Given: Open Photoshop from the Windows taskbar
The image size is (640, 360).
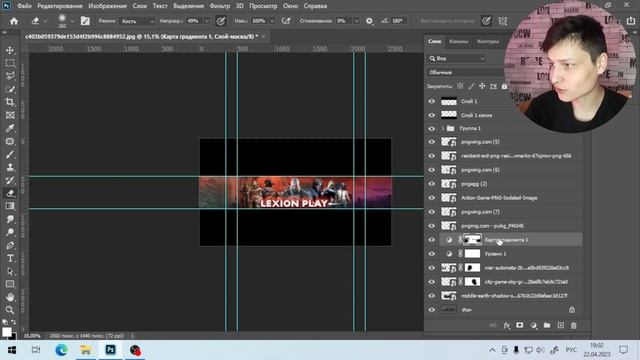Looking at the screenshot, I should (110, 350).
